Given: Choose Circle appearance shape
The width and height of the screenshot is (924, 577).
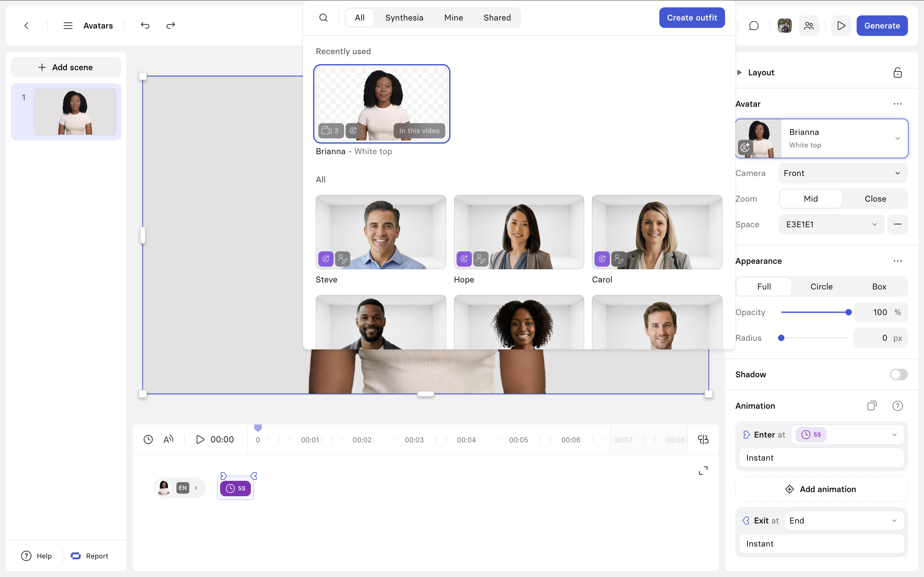Looking at the screenshot, I should pos(821,287).
